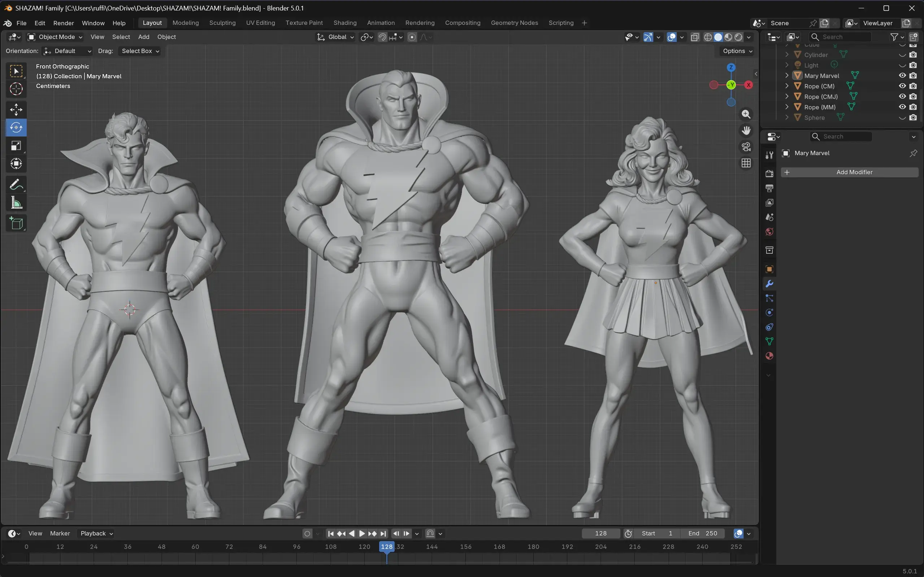The width and height of the screenshot is (924, 577).
Task: Open the Geometry Nodes workspace tab
Action: (514, 23)
